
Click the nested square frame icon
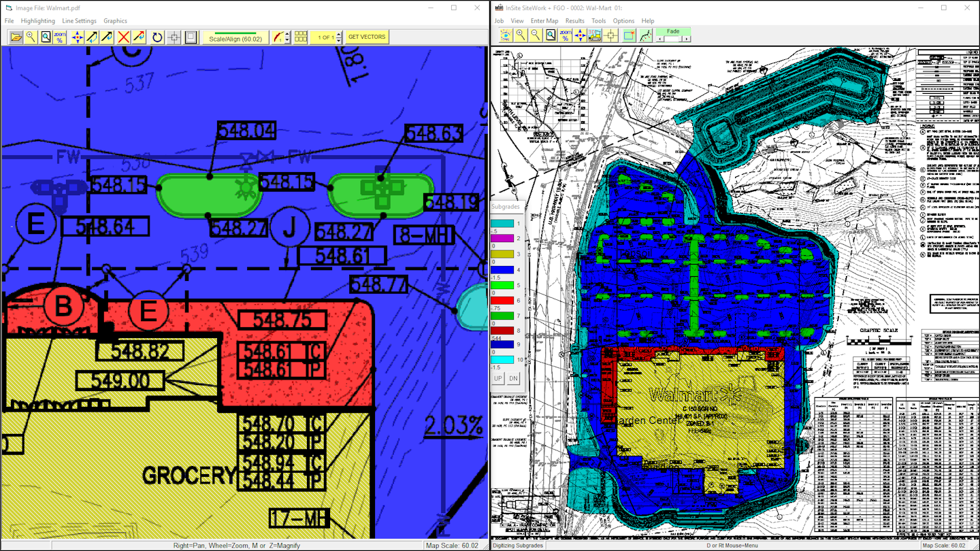(191, 37)
